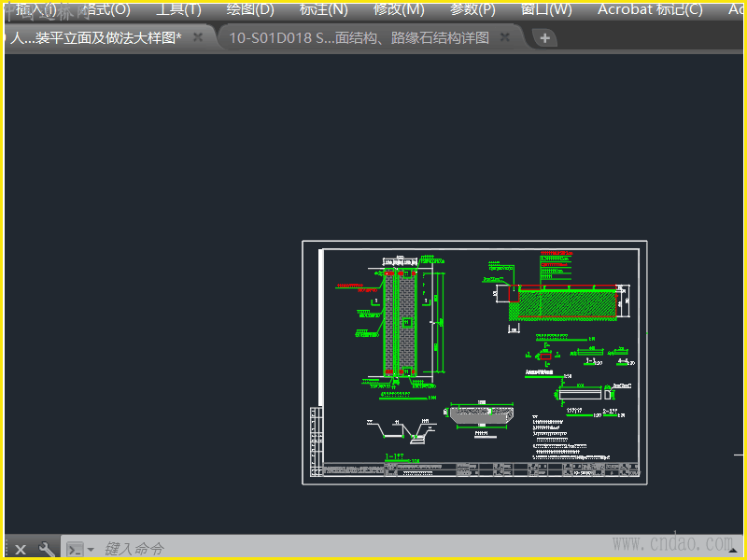
Task: Open the 格式(O) menu
Action: (x=106, y=9)
